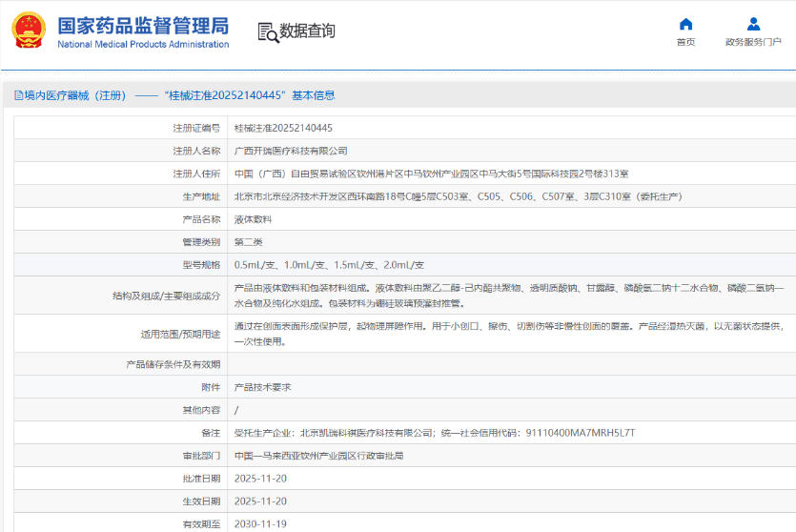Viewport: 796px width, 532px height.
Task: Click the 政务服务门户 user icon
Action: point(752,24)
